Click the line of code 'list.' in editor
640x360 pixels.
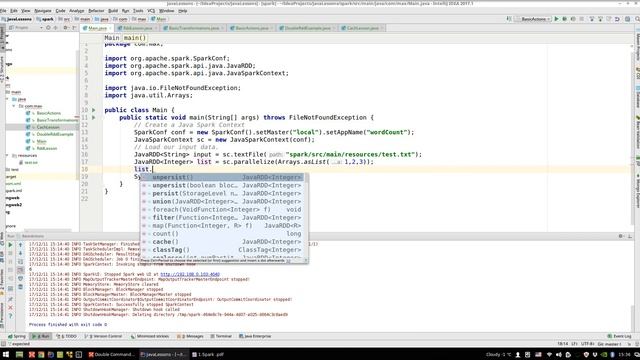click(x=143, y=169)
